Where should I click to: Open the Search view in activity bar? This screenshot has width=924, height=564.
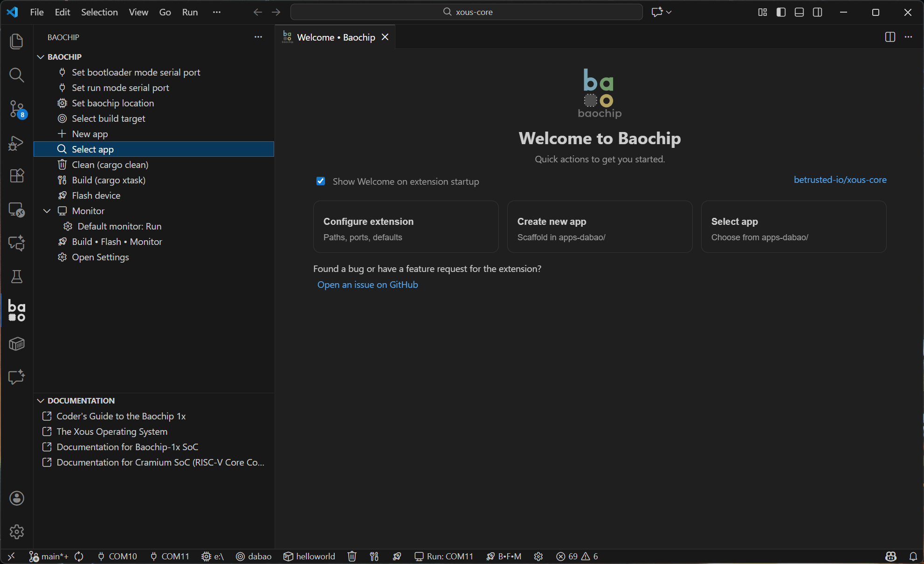coord(17,75)
